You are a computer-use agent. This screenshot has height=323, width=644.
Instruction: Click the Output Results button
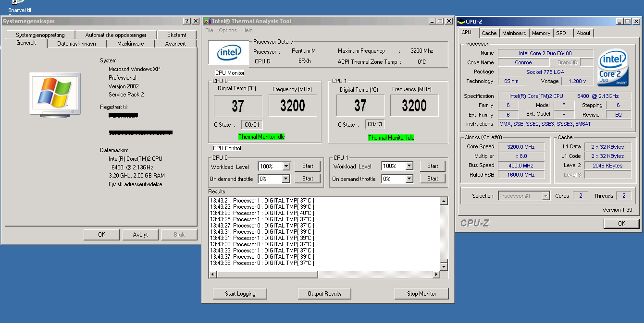[x=324, y=294]
